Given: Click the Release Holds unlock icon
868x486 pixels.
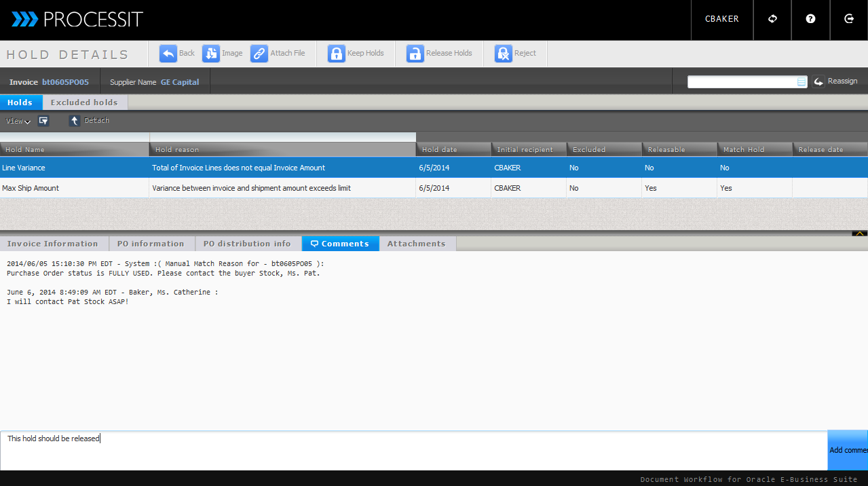Looking at the screenshot, I should coord(415,54).
